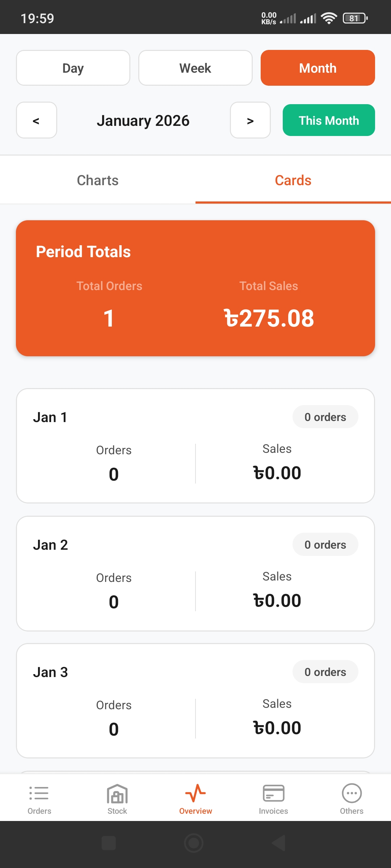The width and height of the screenshot is (391, 868).
Task: Select the Cards tab
Action: [293, 180]
